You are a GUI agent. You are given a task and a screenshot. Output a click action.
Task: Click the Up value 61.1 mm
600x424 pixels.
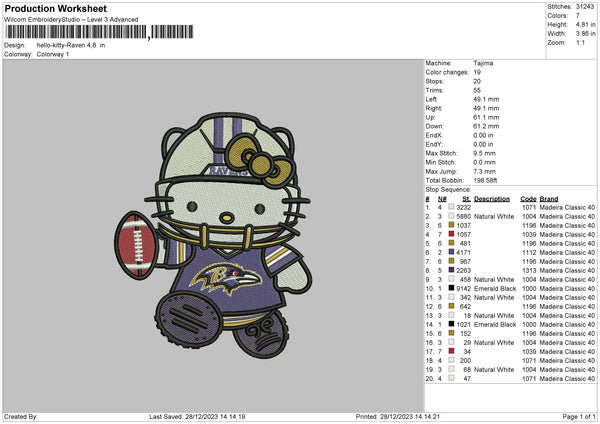click(486, 117)
